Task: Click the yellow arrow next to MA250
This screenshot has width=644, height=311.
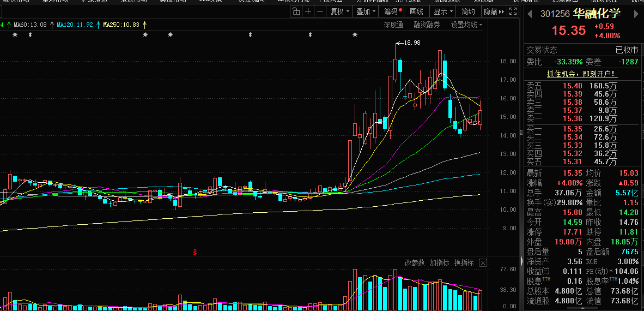Action: [144, 25]
